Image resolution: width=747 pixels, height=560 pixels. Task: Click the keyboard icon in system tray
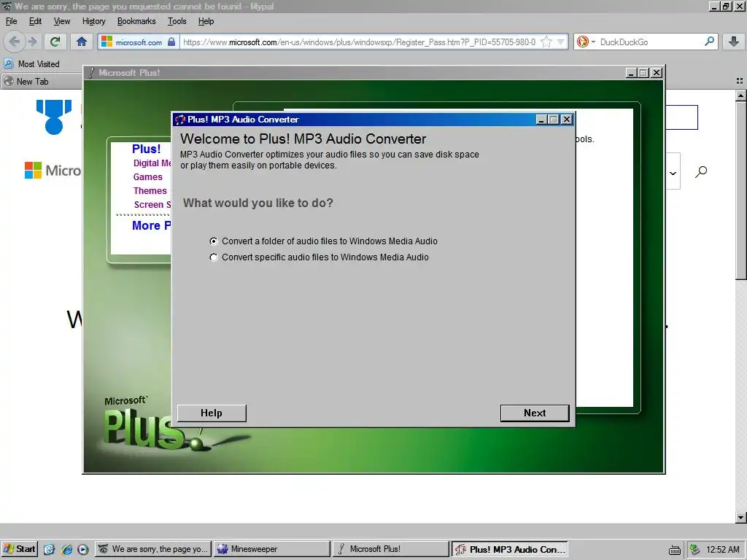[x=675, y=550]
